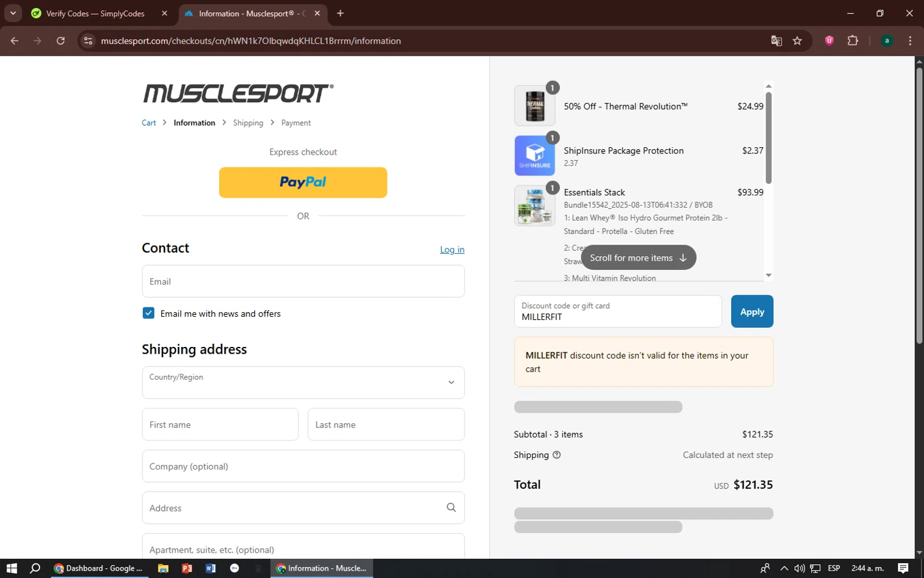Select Shipping breadcrumb step
Image resolution: width=924 pixels, height=578 pixels.
click(248, 123)
